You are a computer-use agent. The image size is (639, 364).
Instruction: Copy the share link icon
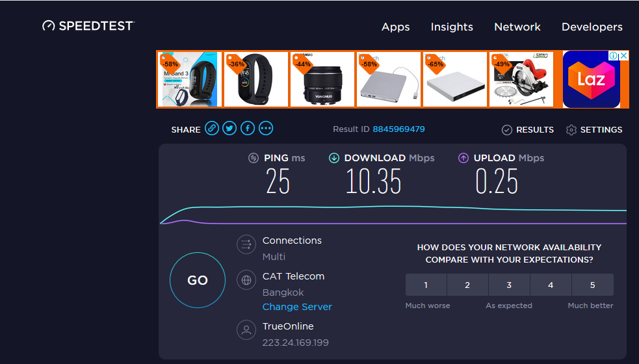tap(211, 129)
